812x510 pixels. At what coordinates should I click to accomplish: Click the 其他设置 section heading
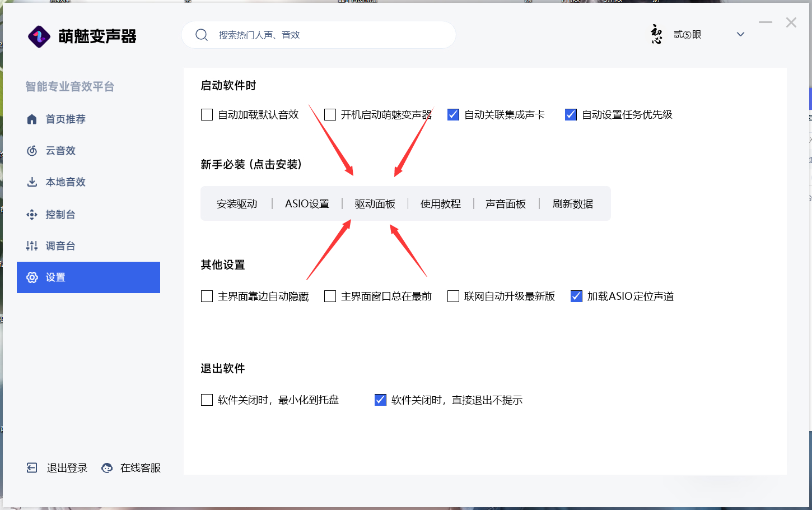click(x=223, y=265)
